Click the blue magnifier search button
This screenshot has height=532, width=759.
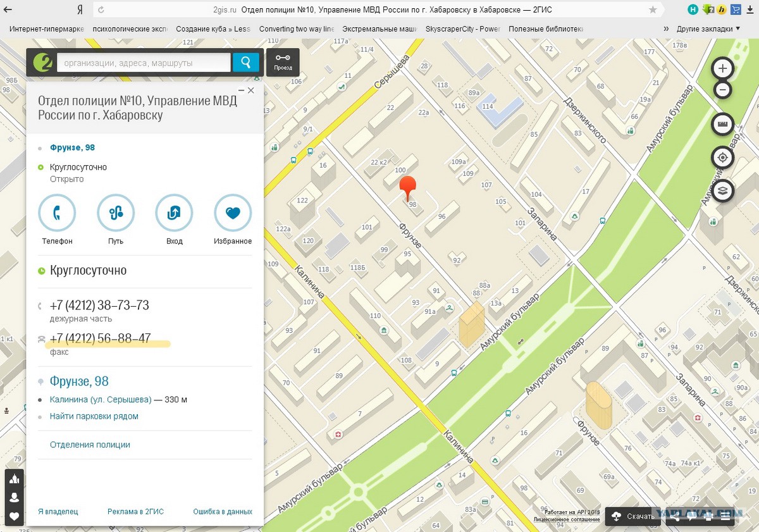(x=245, y=62)
